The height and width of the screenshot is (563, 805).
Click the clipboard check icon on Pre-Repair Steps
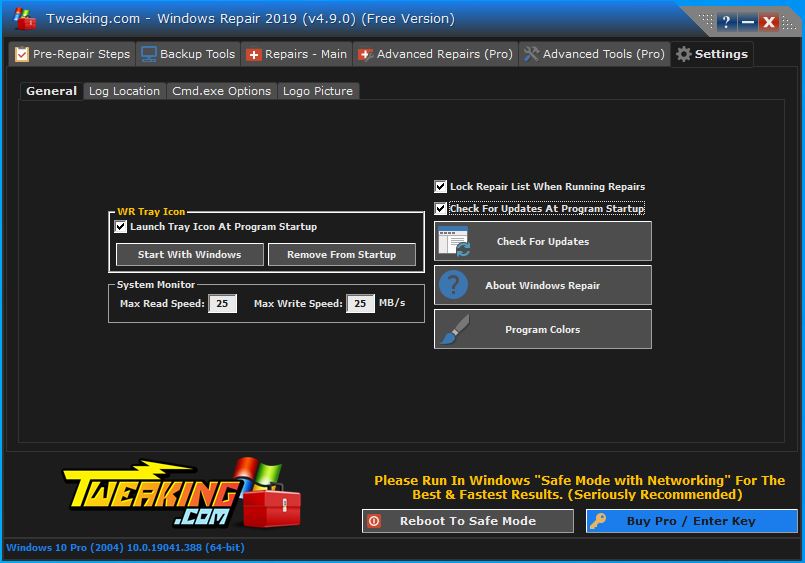pyautogui.click(x=22, y=54)
